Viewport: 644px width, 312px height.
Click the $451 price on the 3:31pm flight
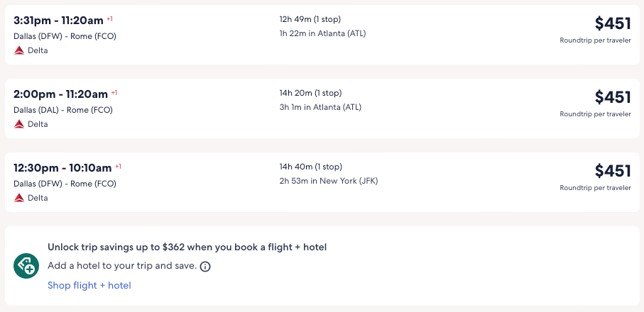point(613,23)
